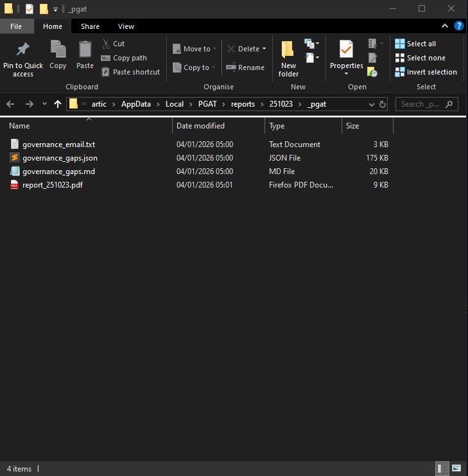Open the recent locations dropdown arrow
This screenshot has width=468, height=476.
(x=44, y=104)
